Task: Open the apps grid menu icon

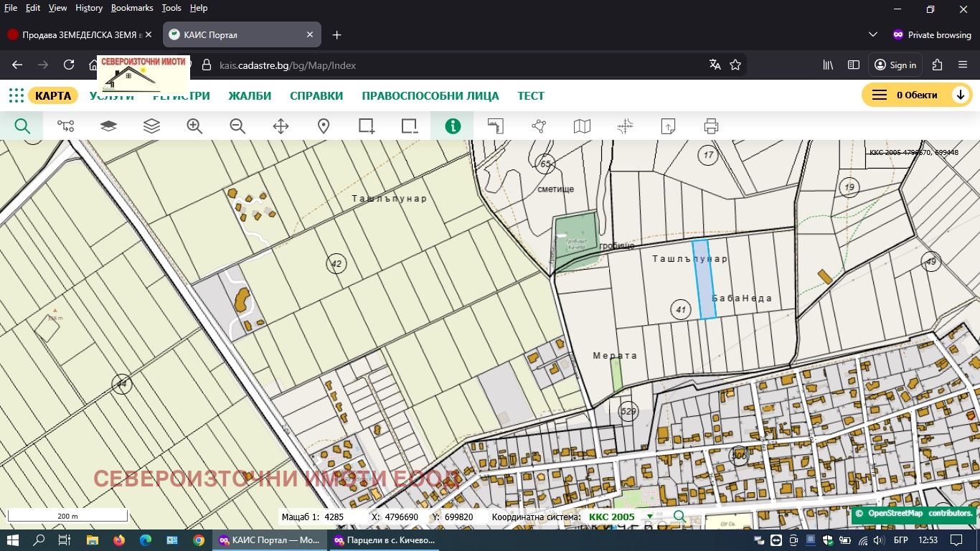Action: click(x=16, y=95)
